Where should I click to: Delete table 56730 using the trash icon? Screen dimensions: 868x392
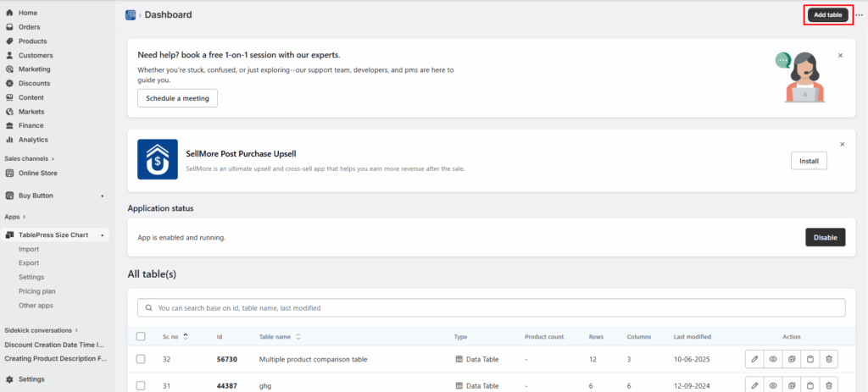[829, 359]
